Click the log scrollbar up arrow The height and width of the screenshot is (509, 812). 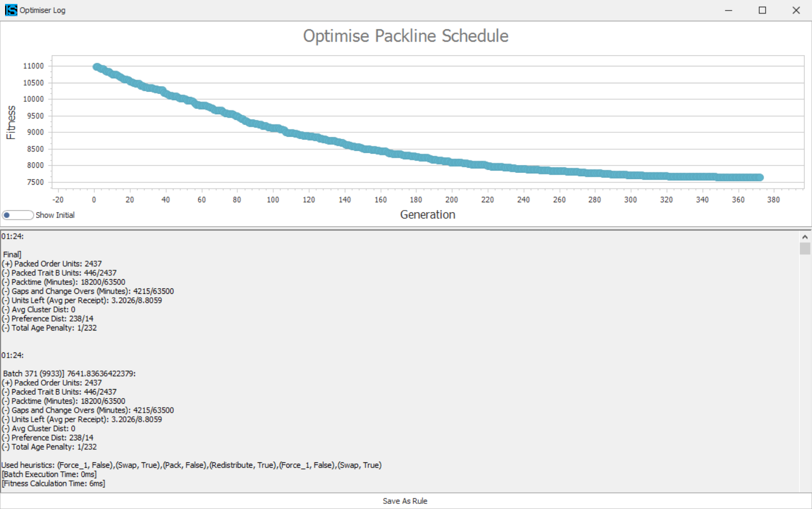(x=805, y=237)
